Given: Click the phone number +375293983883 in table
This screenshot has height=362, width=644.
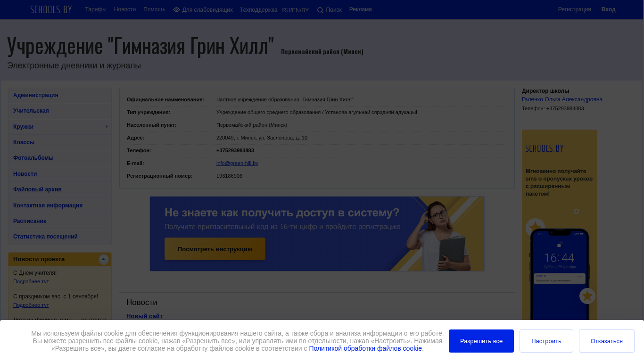Looking at the screenshot, I should pyautogui.click(x=235, y=150).
